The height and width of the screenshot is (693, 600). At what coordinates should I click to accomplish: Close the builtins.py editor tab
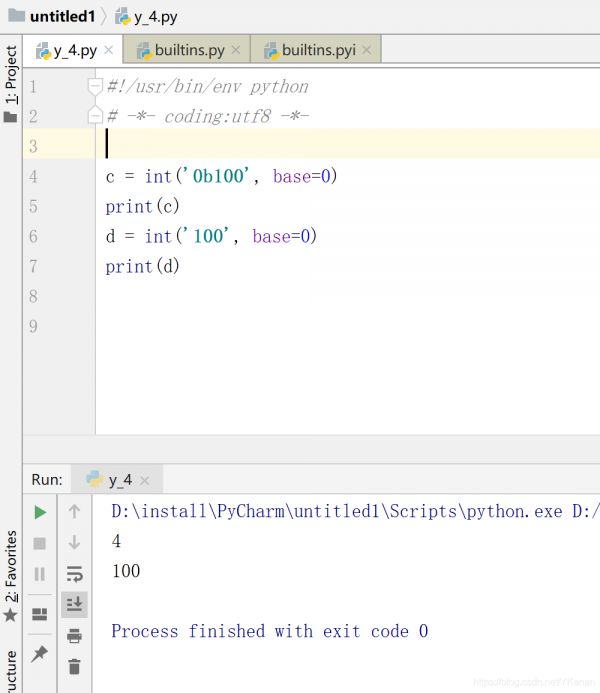pos(236,50)
